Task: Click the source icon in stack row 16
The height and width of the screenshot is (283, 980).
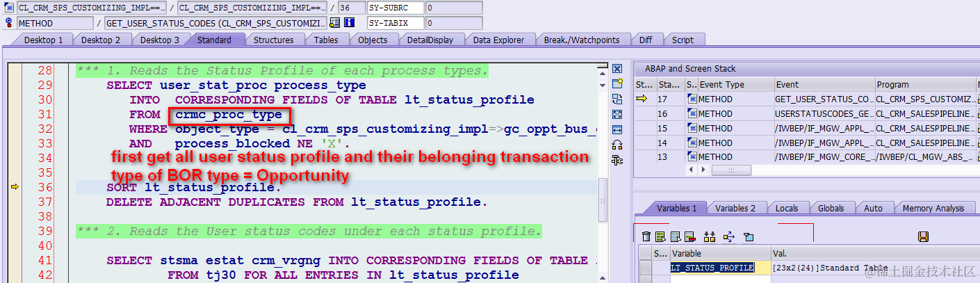Action: (x=691, y=114)
